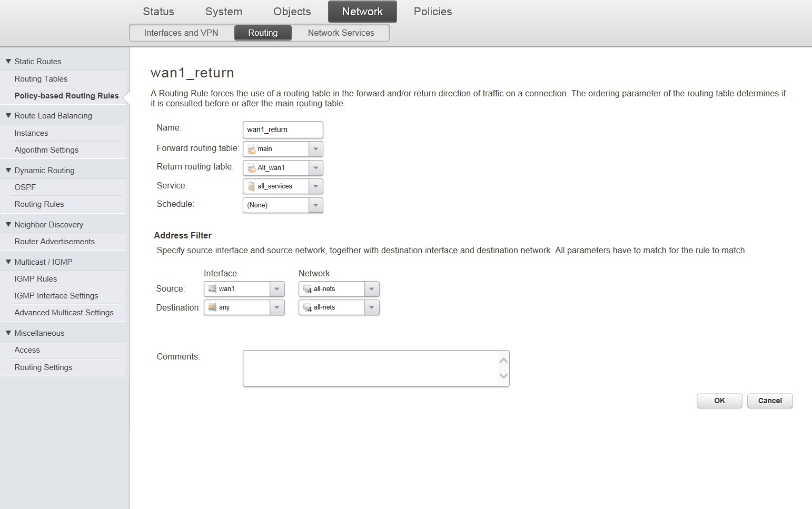Click the routing table icon beside main
The height and width of the screenshot is (509, 812).
click(x=252, y=149)
